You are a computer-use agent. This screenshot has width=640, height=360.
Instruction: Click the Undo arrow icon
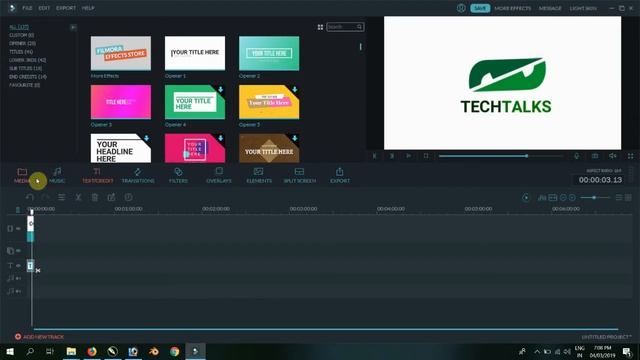pyautogui.click(x=30, y=198)
